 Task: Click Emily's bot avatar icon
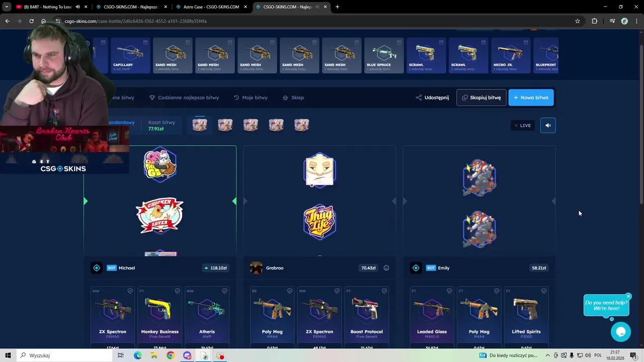416,268
